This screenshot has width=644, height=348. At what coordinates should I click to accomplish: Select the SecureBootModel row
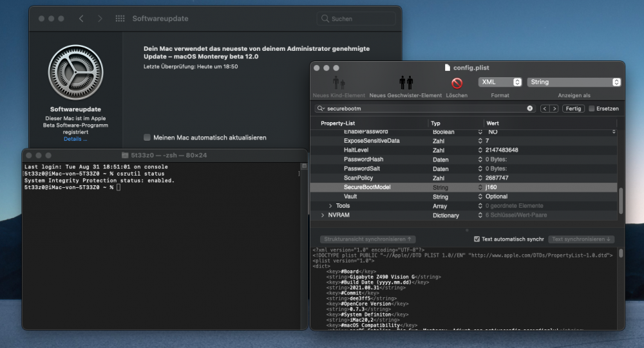tap(464, 187)
